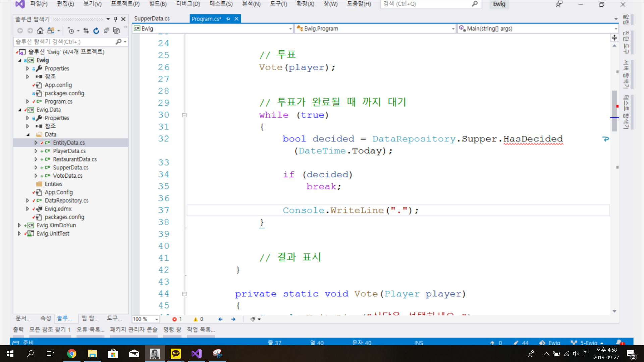
Task: Switch to the SupperData.cs tab
Action: coord(152,18)
